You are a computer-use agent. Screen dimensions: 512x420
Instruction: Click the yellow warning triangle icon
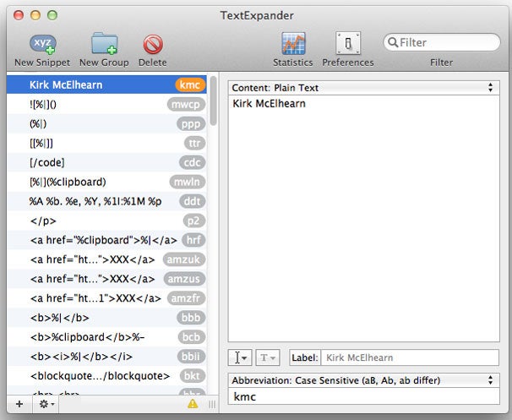pyautogui.click(x=193, y=404)
